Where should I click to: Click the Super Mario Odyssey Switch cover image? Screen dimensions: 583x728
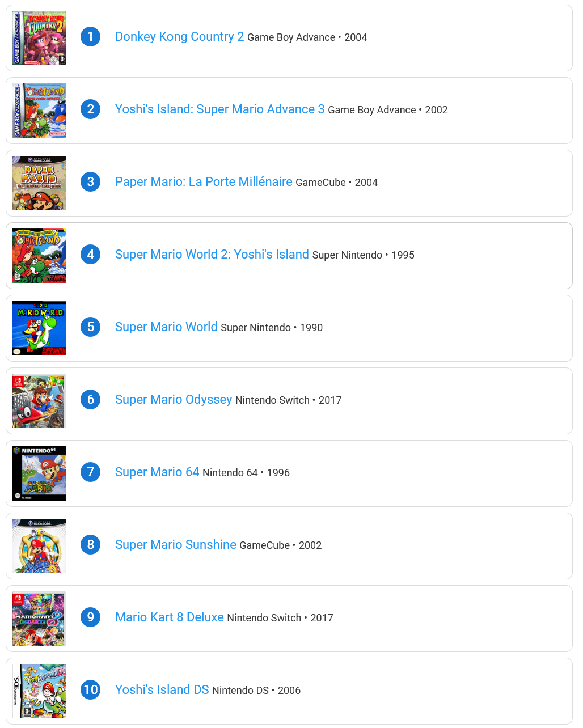coord(39,401)
